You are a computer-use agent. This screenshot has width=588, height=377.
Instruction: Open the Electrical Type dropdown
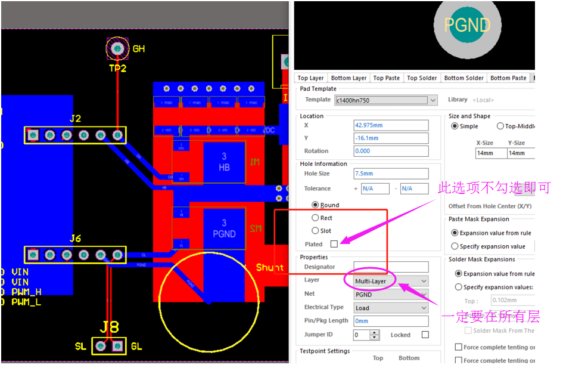click(391, 308)
